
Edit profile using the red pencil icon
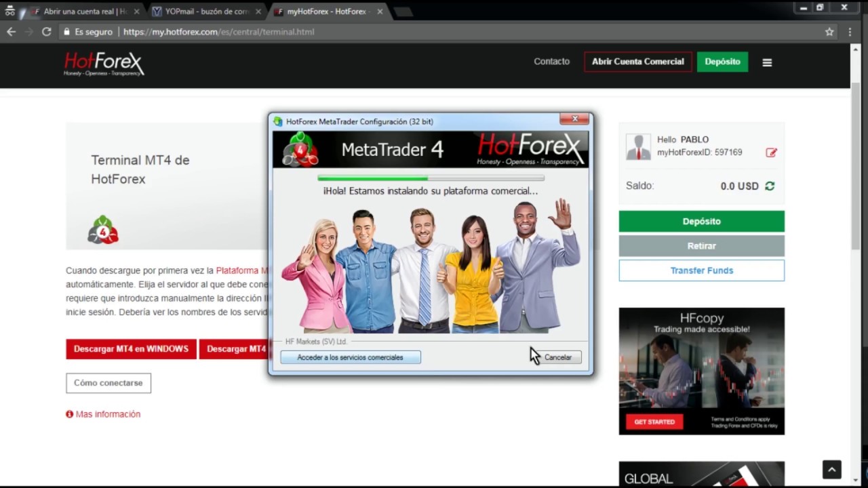[771, 152]
